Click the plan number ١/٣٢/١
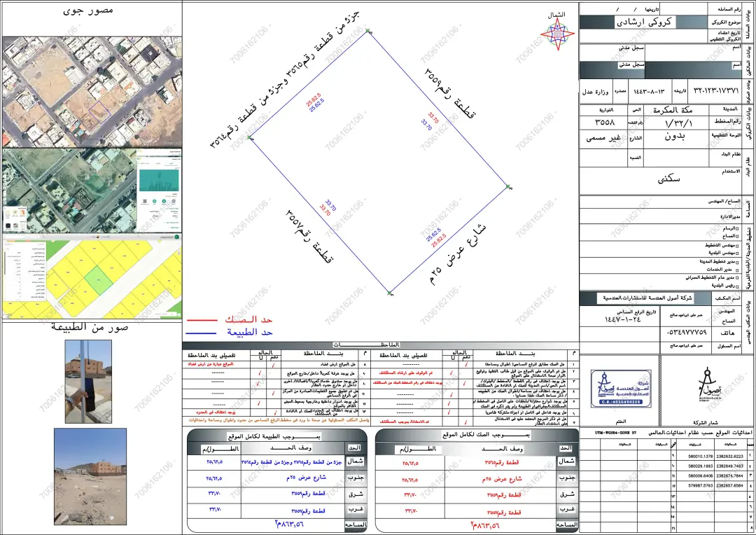 pos(678,123)
